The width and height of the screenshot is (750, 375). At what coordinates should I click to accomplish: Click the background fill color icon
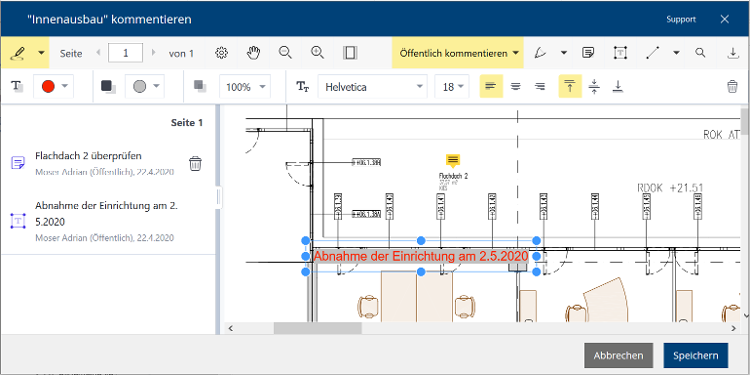109,87
